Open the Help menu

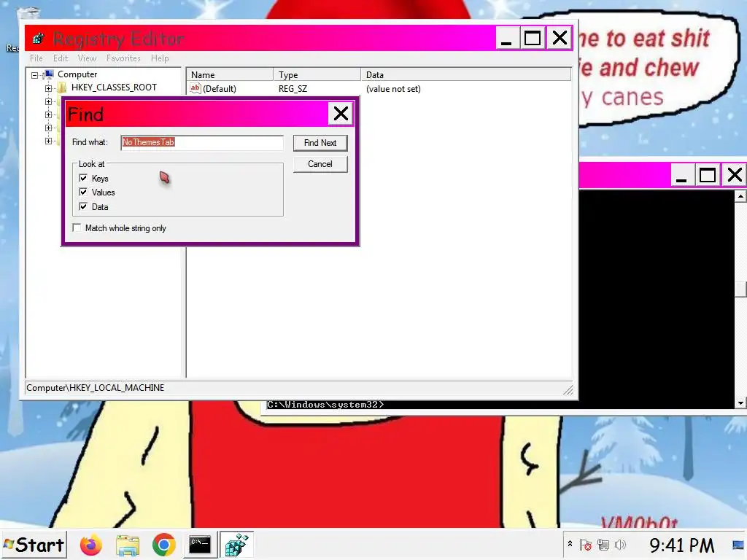[x=160, y=58]
